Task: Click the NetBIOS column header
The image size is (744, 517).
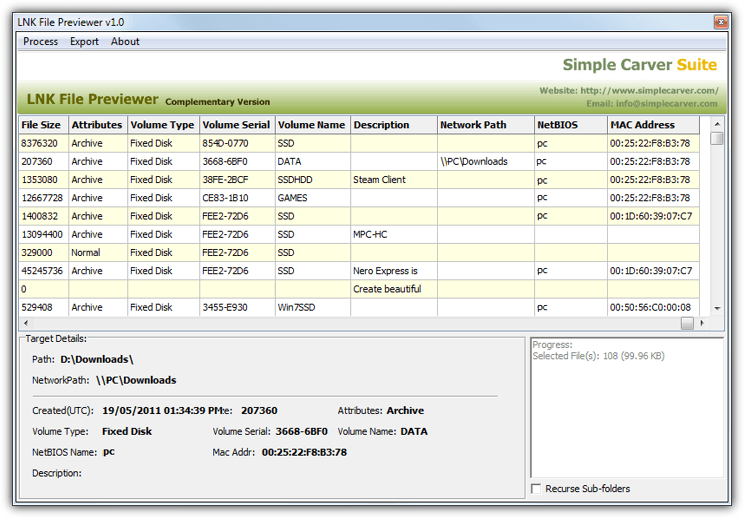Action: pyautogui.click(x=571, y=125)
